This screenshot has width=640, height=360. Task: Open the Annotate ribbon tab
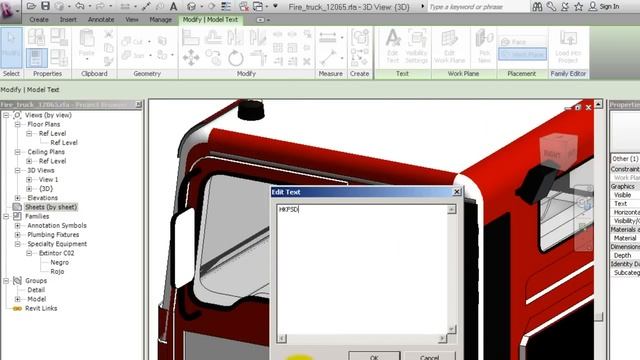[x=101, y=20]
